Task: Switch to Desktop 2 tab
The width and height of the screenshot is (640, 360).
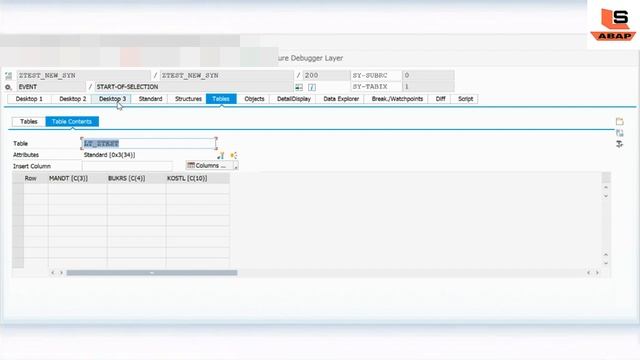Action: click(x=73, y=99)
